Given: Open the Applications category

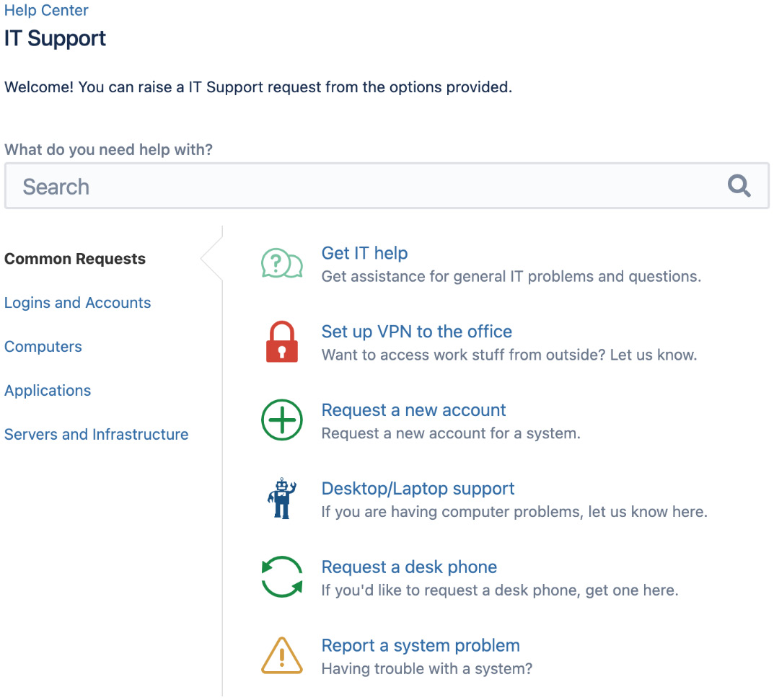Looking at the screenshot, I should coord(47,390).
